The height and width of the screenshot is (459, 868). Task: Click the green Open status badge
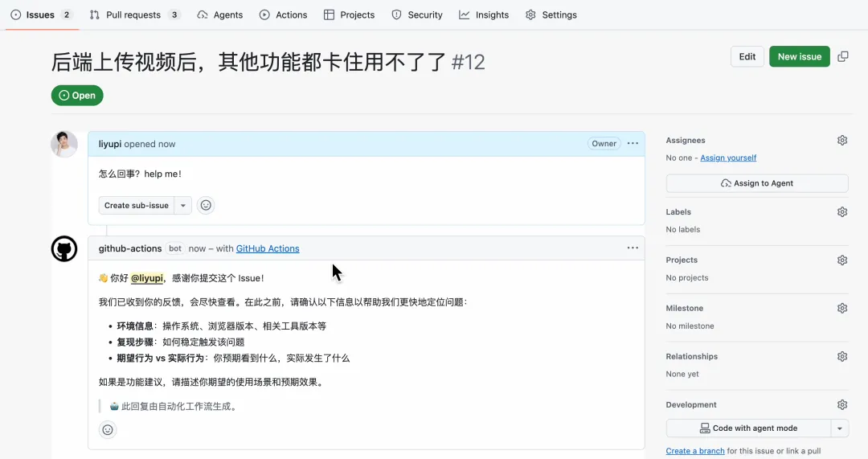tap(77, 95)
